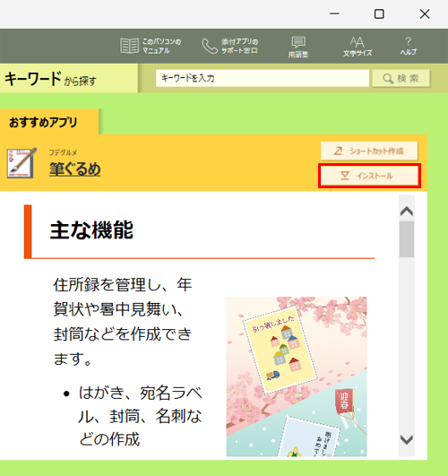Select the おすすめアプリ tab

coord(49,122)
